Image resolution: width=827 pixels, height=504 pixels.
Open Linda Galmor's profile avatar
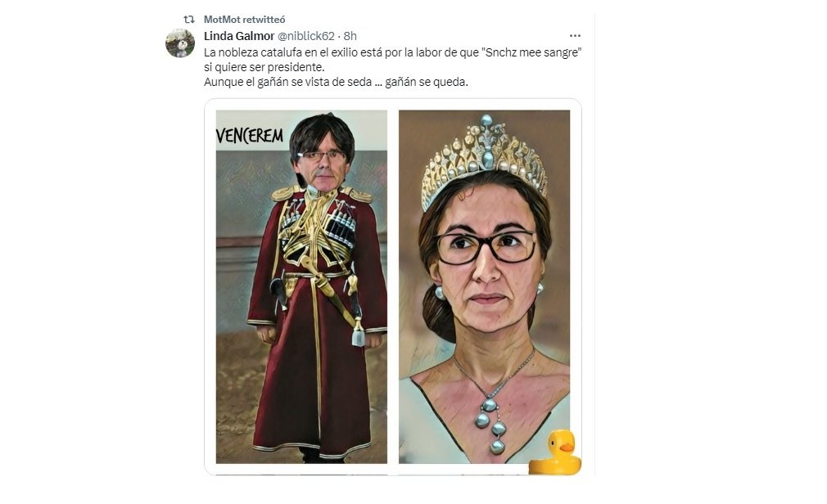pos(180,43)
